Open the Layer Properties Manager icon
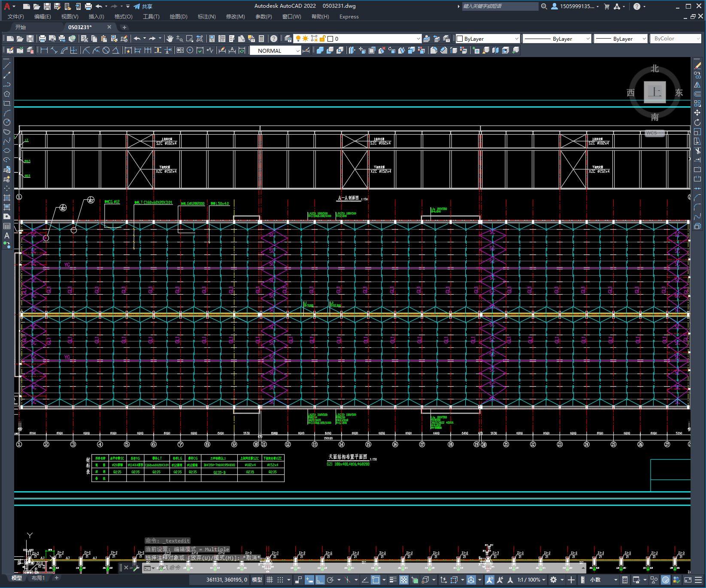The image size is (706, 588). pyautogui.click(x=288, y=39)
